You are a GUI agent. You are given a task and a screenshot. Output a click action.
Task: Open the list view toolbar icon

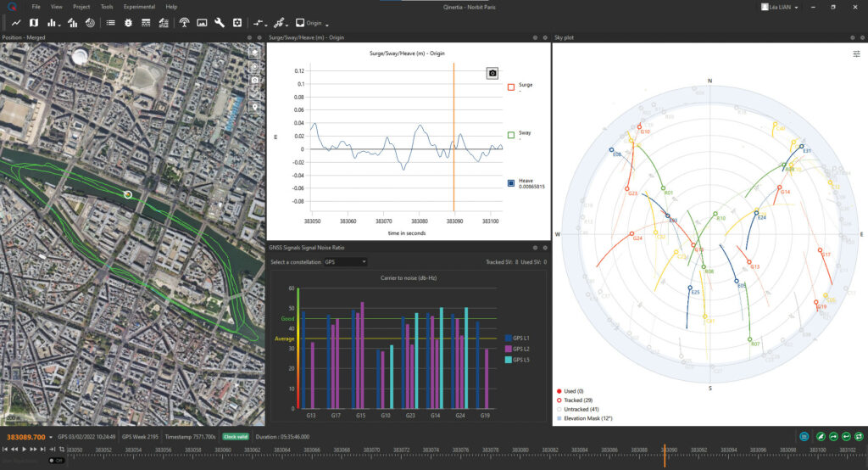coord(111,23)
